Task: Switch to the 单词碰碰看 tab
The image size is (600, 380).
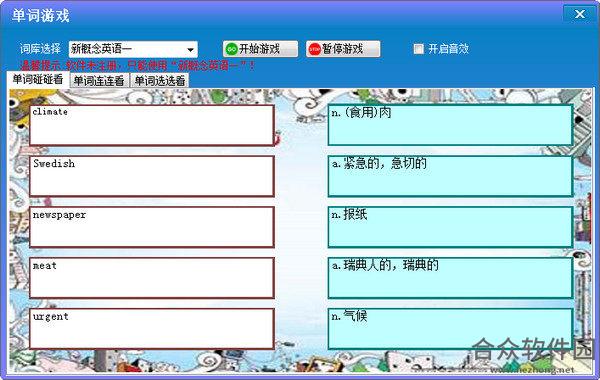Action: pyautogui.click(x=38, y=80)
